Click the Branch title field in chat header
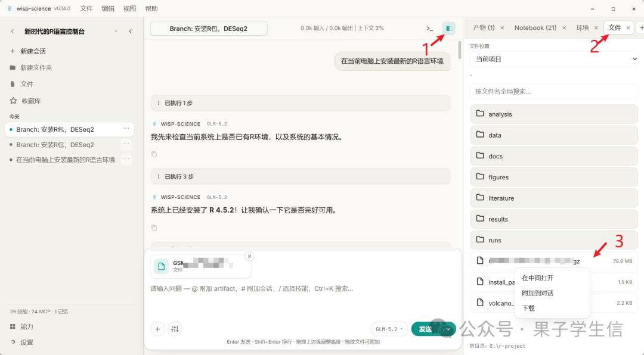The image size is (644, 355). (x=209, y=29)
